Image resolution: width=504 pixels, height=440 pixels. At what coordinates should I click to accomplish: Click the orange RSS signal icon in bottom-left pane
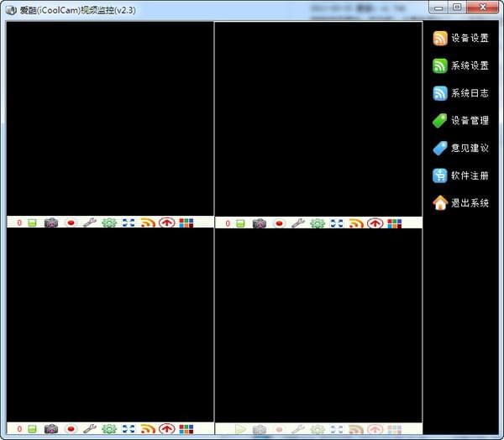click(148, 429)
